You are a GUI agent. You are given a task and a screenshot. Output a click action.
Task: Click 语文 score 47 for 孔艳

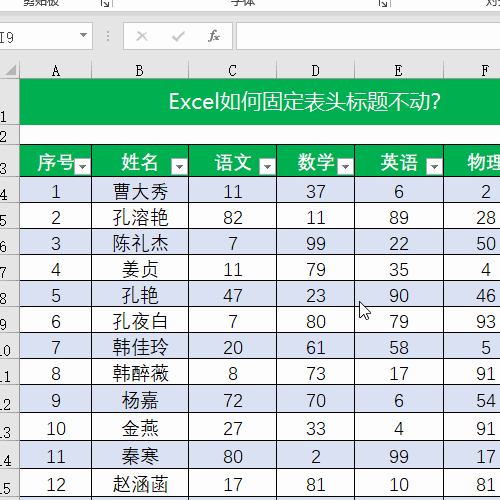point(233,294)
